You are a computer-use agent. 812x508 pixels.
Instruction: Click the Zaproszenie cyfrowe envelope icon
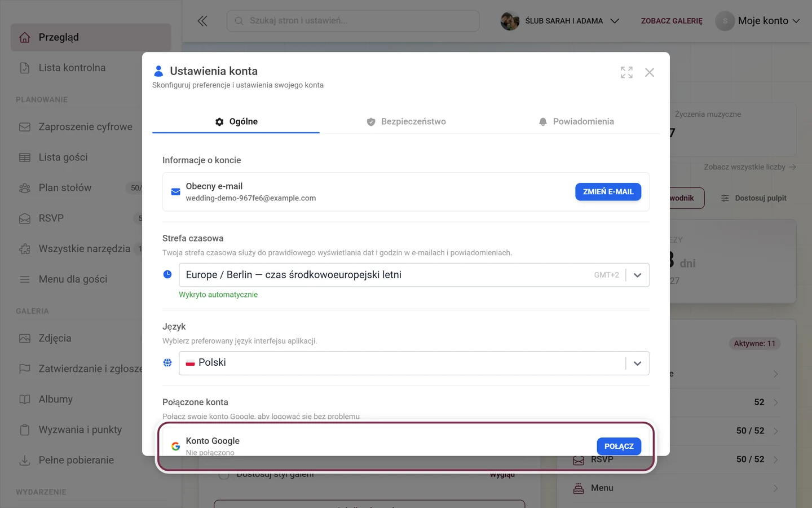tap(25, 127)
